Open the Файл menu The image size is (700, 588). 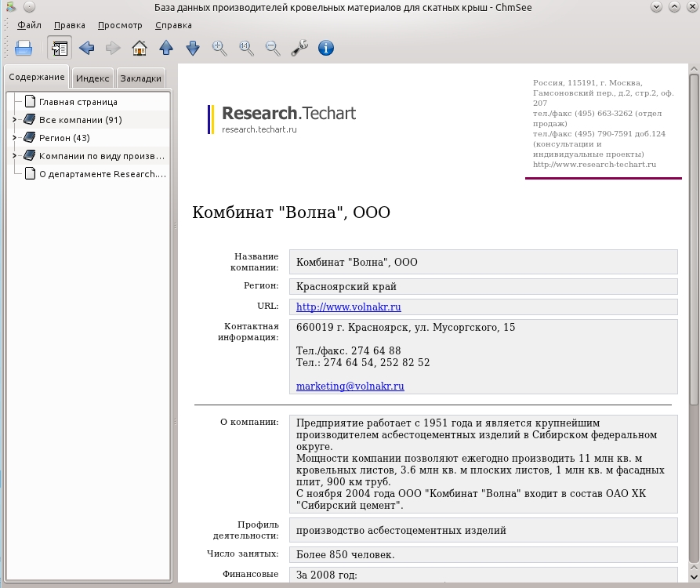[x=29, y=25]
